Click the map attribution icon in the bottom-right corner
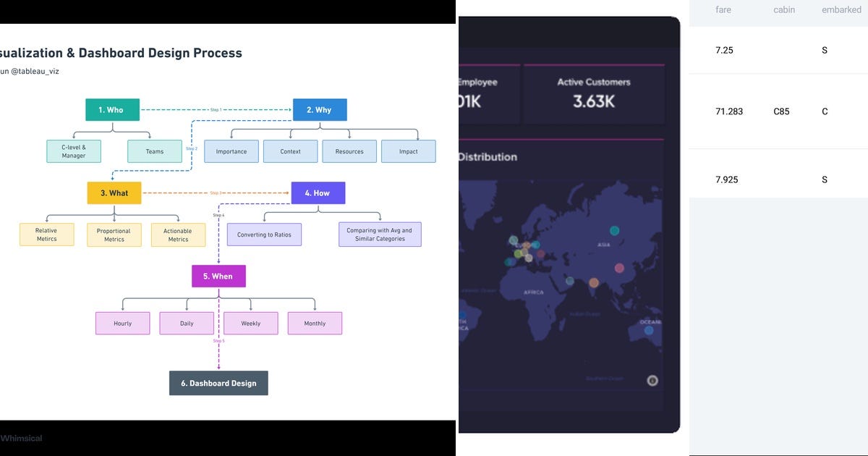 [652, 379]
